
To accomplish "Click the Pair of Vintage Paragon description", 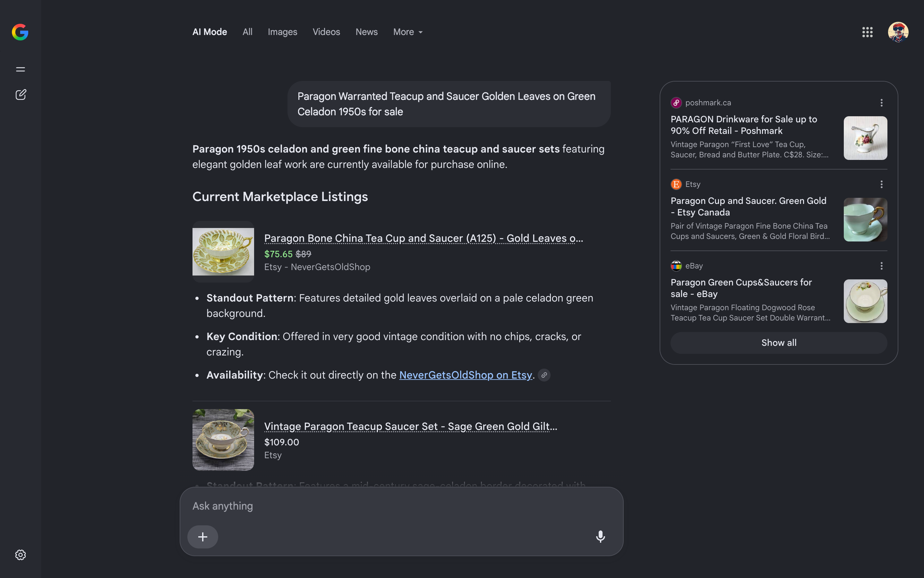I will click(x=750, y=231).
